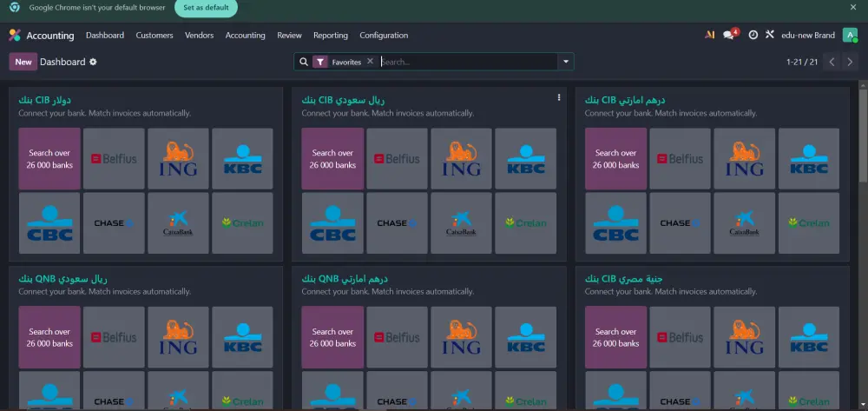This screenshot has height=411, width=868.
Task: Select Belfius tile in درهم اماراتي CIB card
Action: coord(681,159)
